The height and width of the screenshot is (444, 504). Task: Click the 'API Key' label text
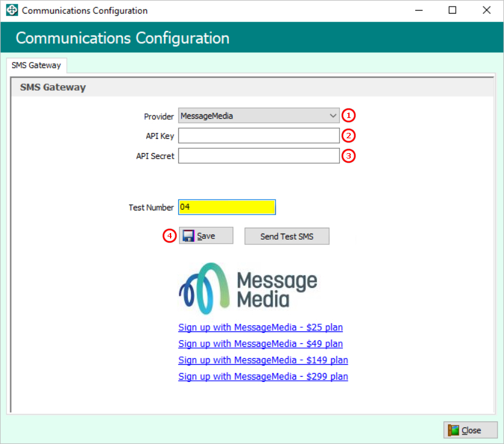tap(160, 136)
